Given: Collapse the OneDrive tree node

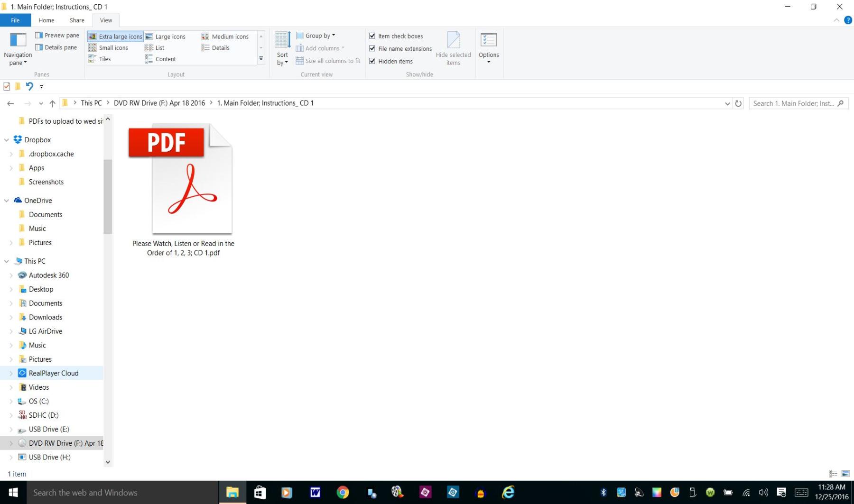Looking at the screenshot, I should tap(7, 201).
